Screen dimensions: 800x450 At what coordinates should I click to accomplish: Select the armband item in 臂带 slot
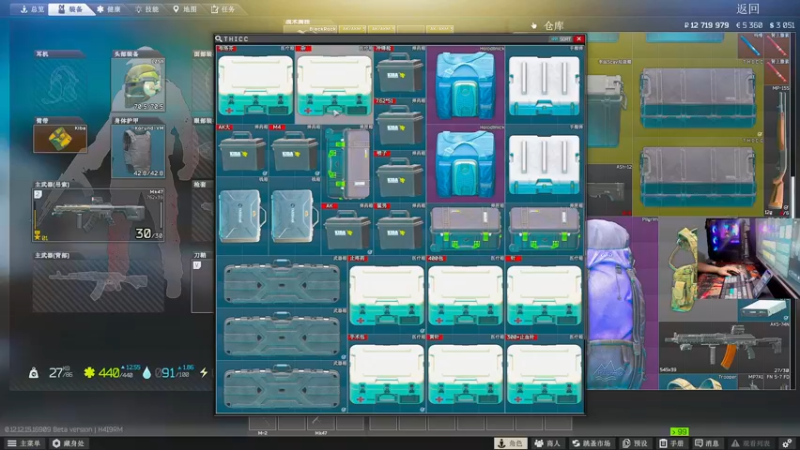[60, 138]
